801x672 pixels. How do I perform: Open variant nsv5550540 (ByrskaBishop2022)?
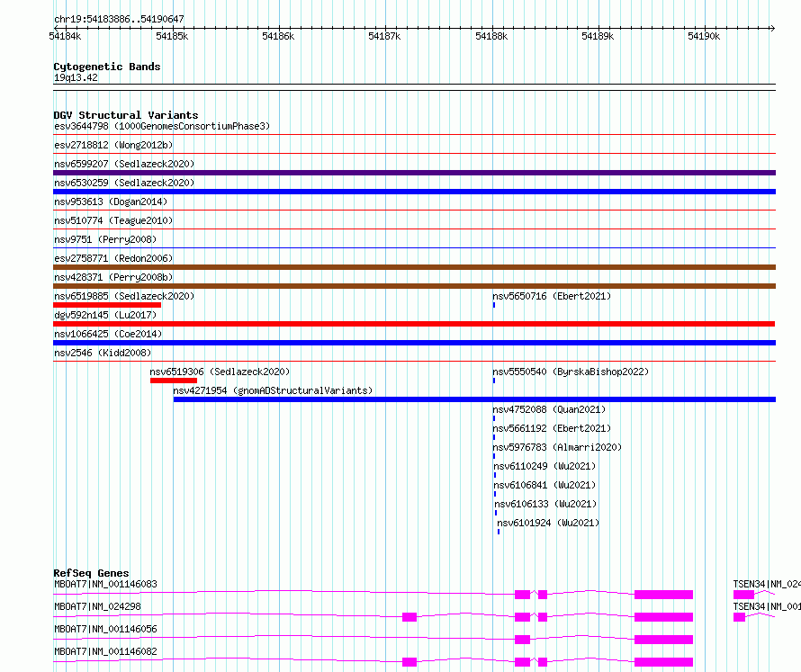[571, 372]
